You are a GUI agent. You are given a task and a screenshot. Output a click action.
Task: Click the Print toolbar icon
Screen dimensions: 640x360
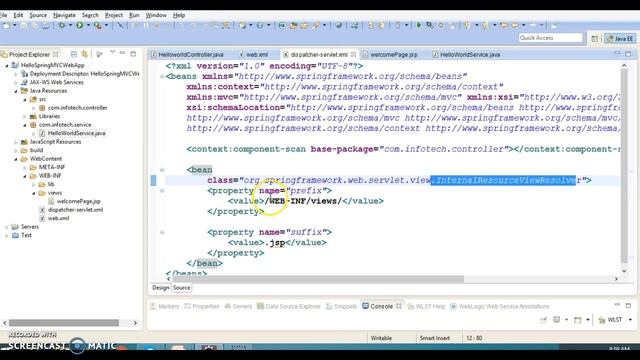(45, 25)
